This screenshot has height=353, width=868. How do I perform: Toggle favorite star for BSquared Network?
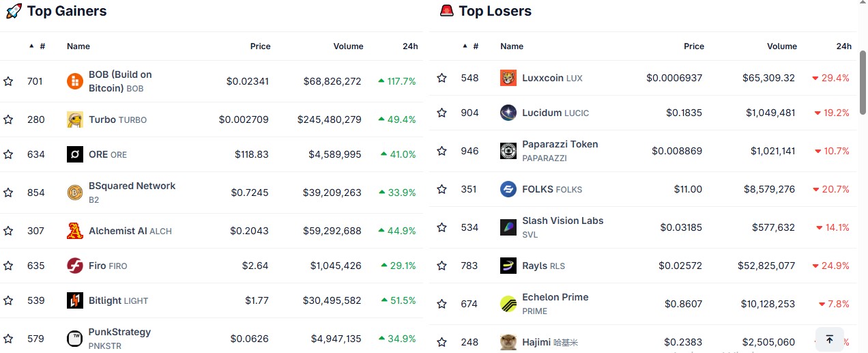(8, 193)
